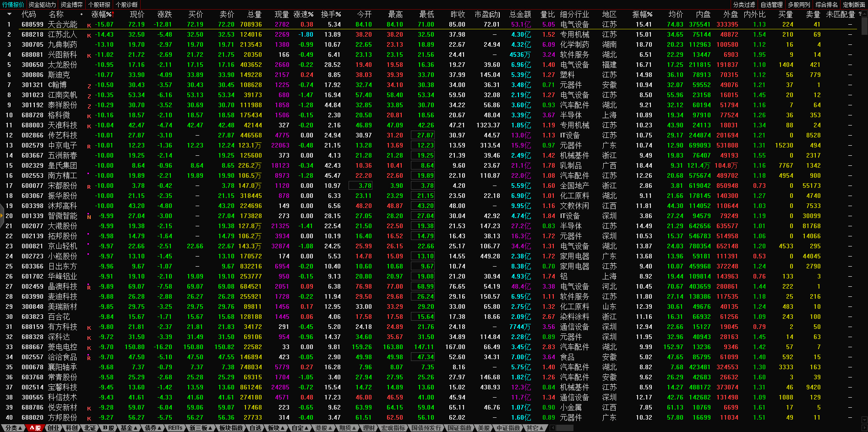Click the K marker next to 天合光能
The image size is (868, 432).
[x=89, y=25]
